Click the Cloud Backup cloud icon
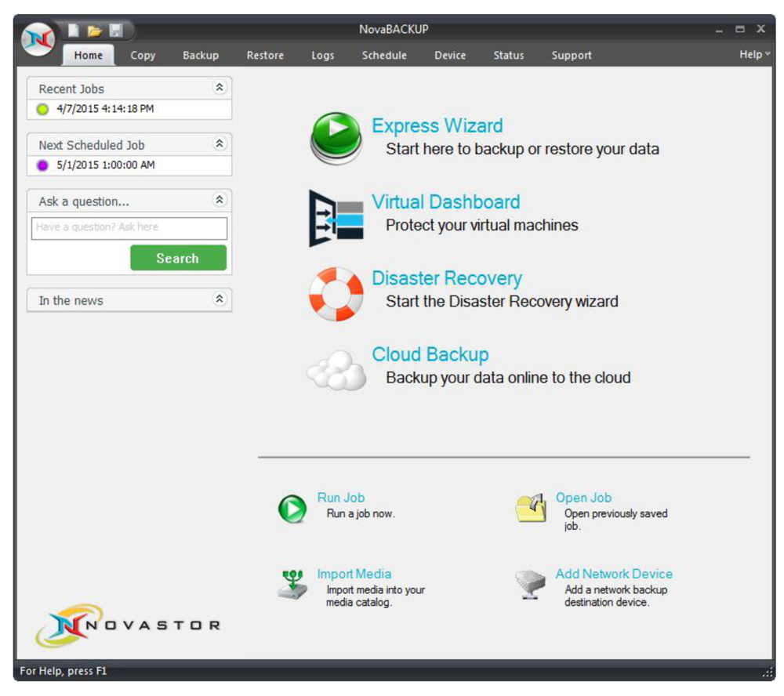 click(336, 370)
